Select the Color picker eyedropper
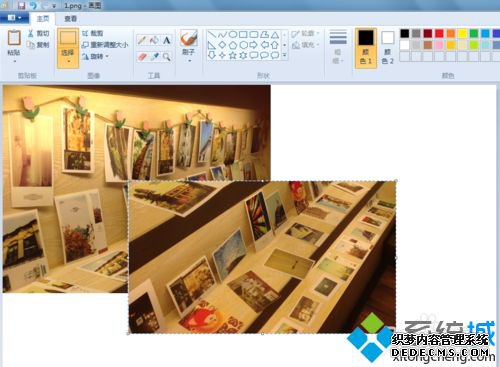This screenshot has width=500, height=367. click(x=154, y=57)
